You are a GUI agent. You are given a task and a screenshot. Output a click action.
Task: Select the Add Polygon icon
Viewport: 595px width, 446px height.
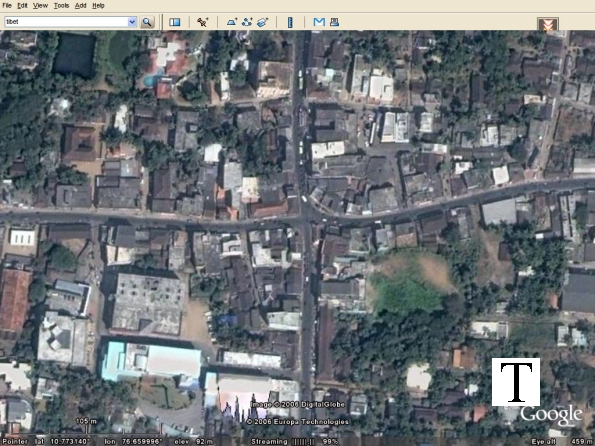[x=232, y=22]
